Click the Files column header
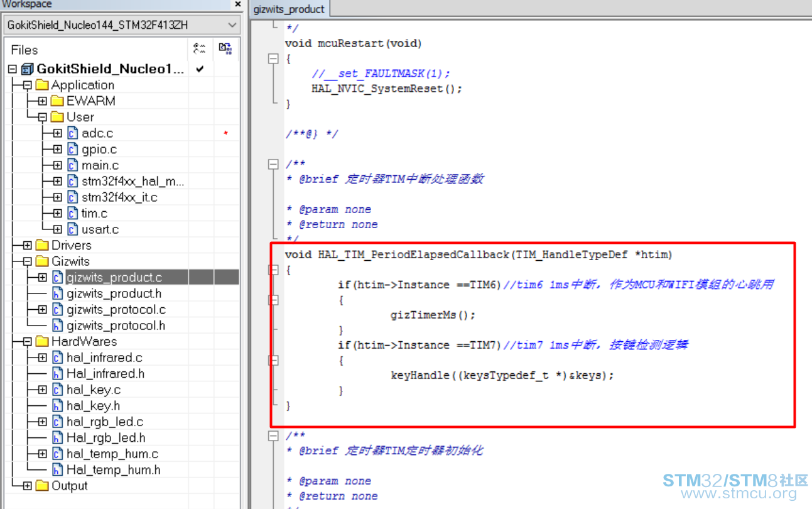This screenshot has height=509, width=812. click(24, 50)
